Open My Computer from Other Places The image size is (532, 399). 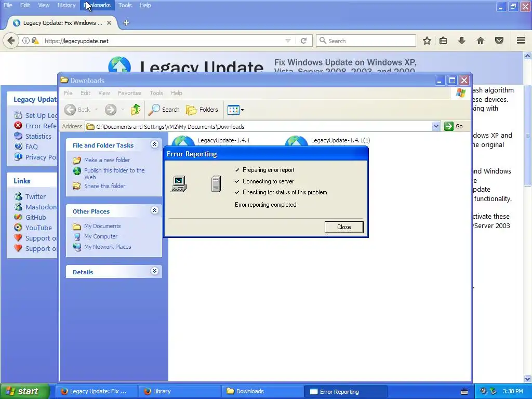tap(101, 236)
